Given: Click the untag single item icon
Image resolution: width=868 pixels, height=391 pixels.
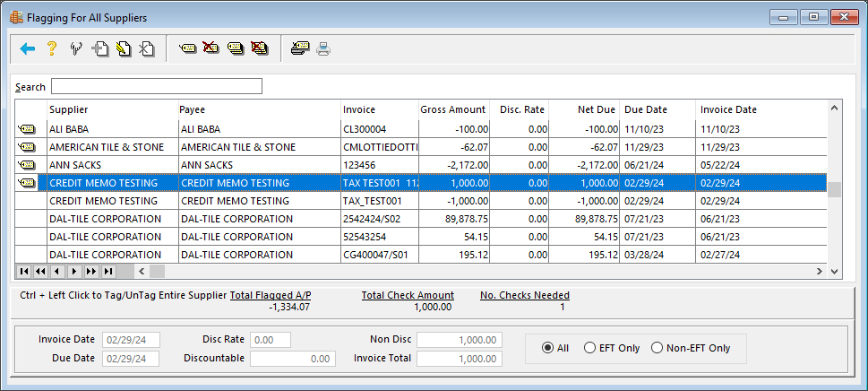Looking at the screenshot, I should point(211,48).
